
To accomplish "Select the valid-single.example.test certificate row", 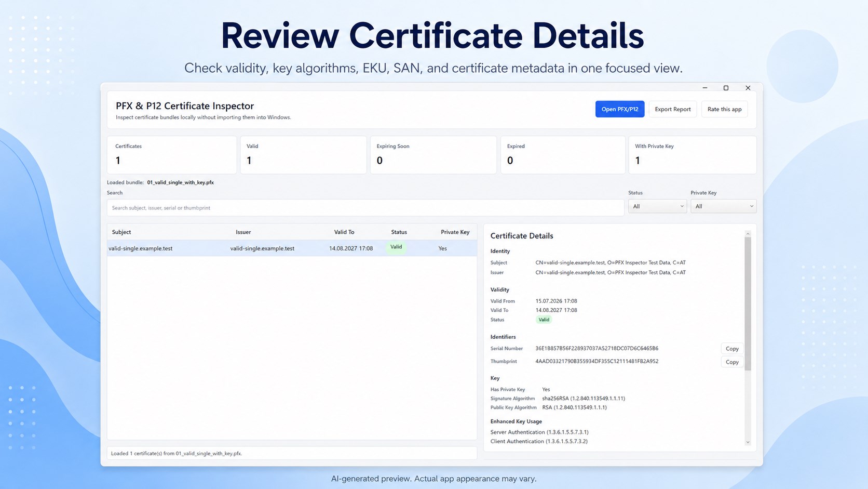I will [292, 248].
